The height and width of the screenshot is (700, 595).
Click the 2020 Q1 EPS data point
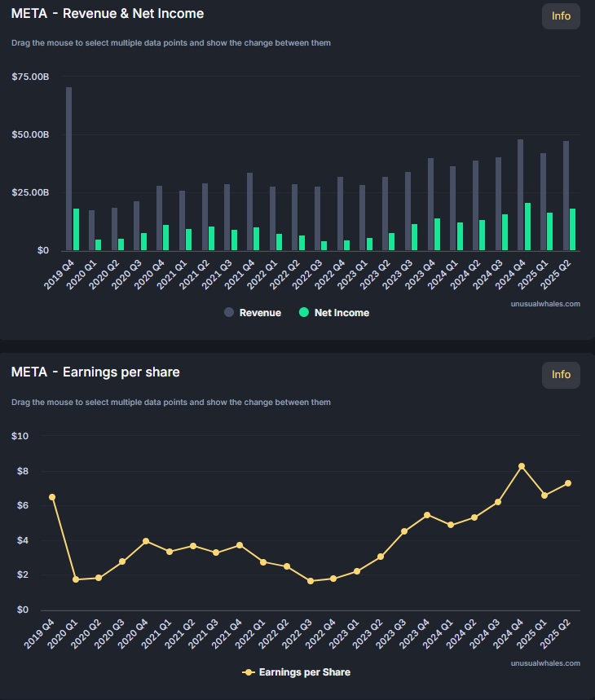[76, 579]
